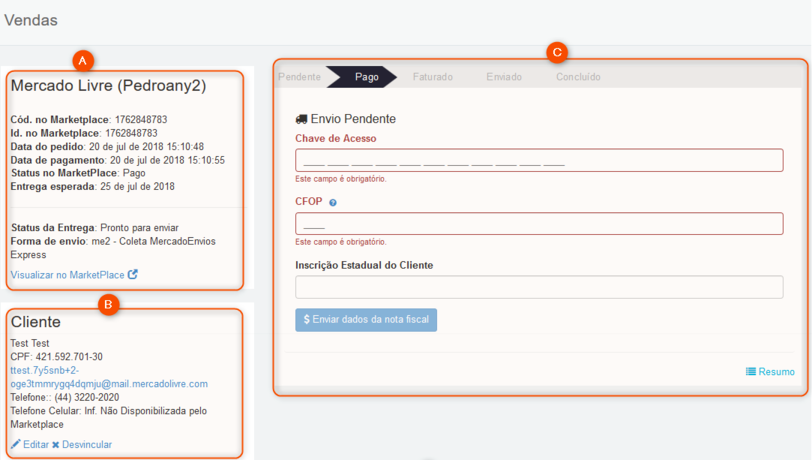
Task: Click the Chave de Acesso label
Action: [x=336, y=138]
